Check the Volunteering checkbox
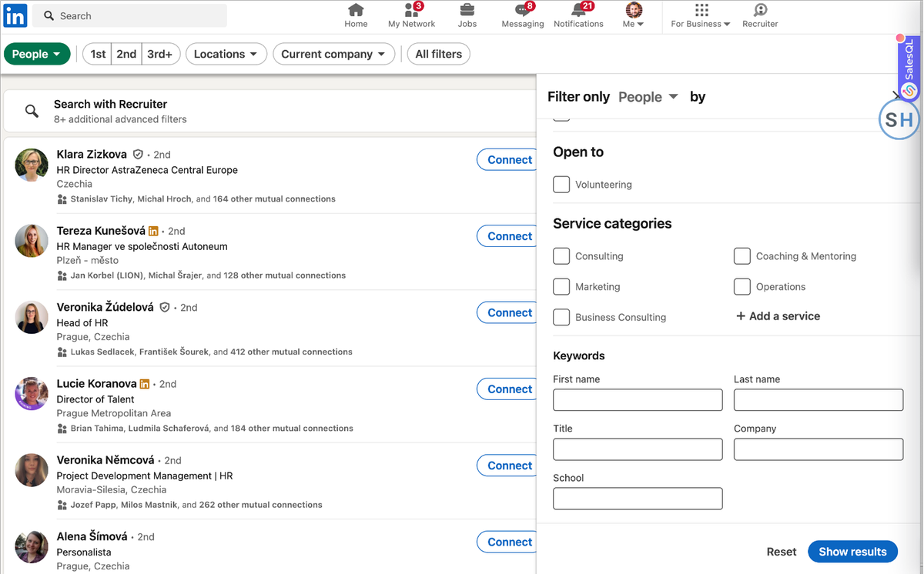The image size is (924, 574). pyautogui.click(x=561, y=185)
